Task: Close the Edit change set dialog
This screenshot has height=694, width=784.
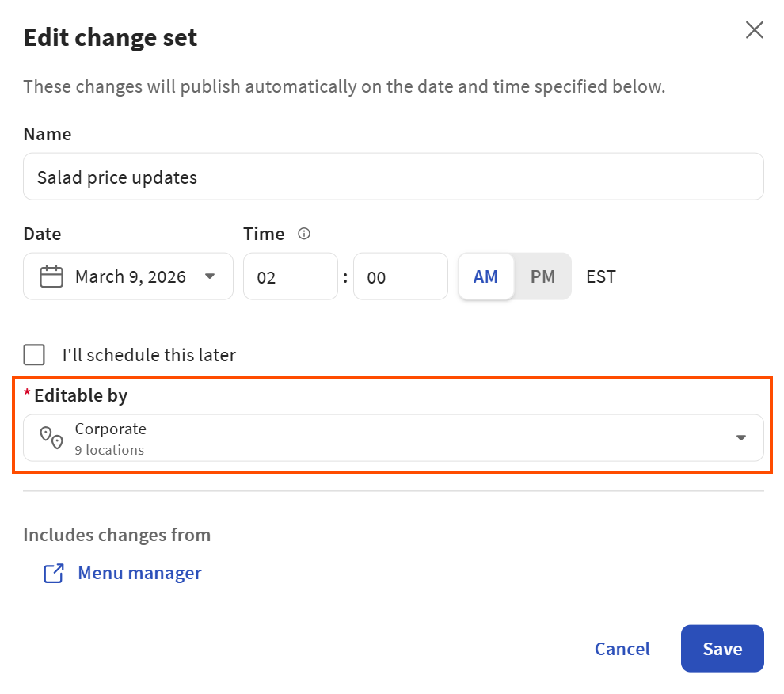Action: pyautogui.click(x=754, y=29)
